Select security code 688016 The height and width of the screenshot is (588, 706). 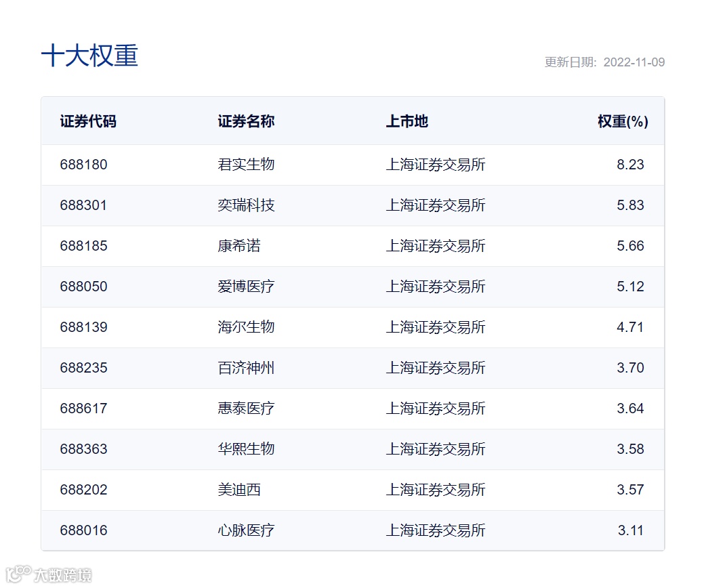tap(84, 530)
